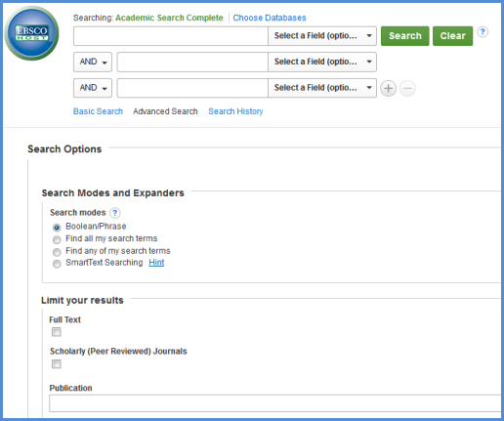The width and height of the screenshot is (504, 421).
Task: Click the green Search button
Action: pos(405,36)
